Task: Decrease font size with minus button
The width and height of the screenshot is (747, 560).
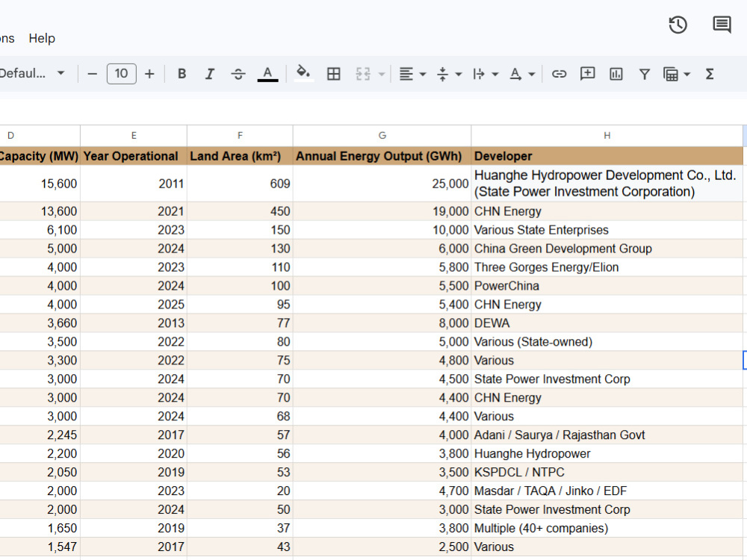Action: (x=93, y=74)
